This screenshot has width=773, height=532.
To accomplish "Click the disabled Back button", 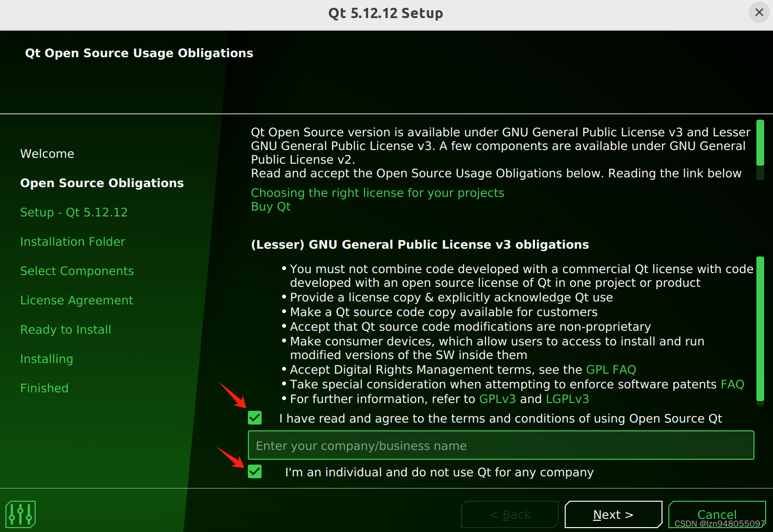I will [510, 514].
